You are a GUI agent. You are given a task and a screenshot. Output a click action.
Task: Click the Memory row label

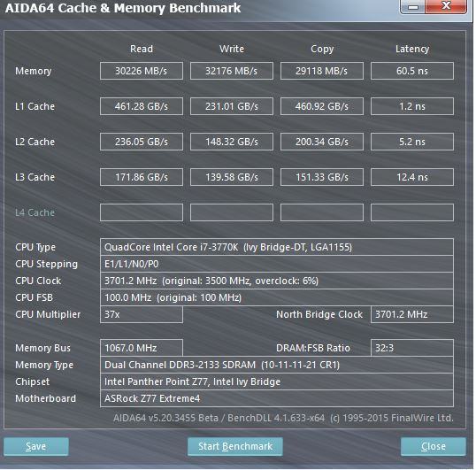click(34, 72)
